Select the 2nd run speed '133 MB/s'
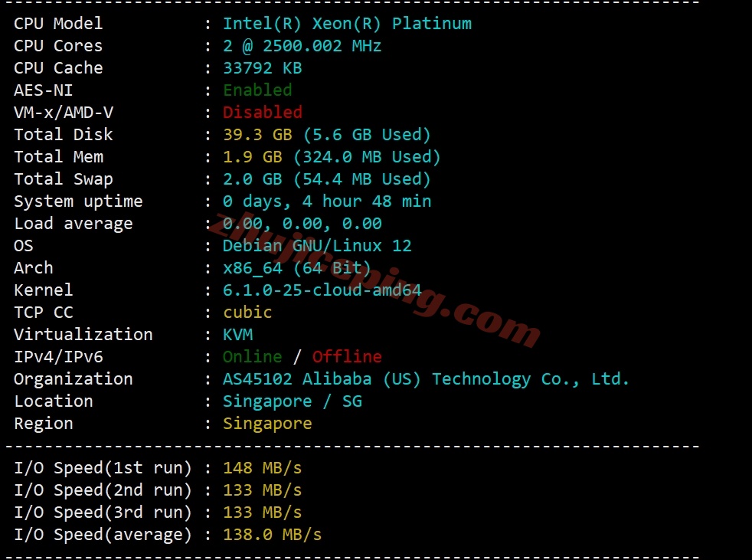 tap(263, 490)
